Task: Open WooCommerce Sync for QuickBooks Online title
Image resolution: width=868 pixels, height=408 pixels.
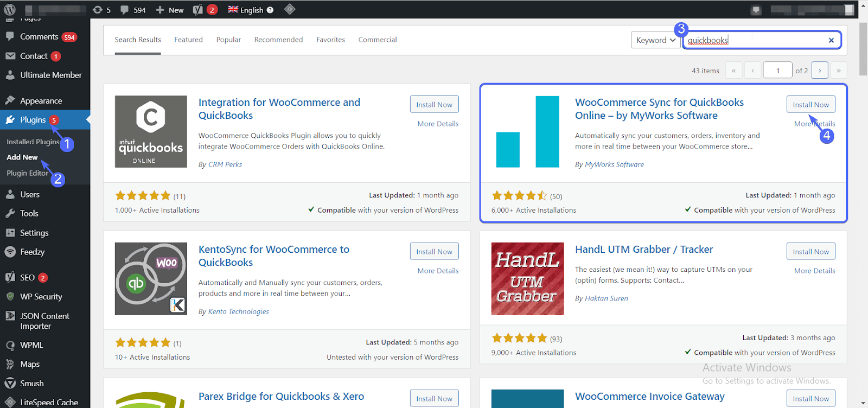Action: click(x=659, y=109)
